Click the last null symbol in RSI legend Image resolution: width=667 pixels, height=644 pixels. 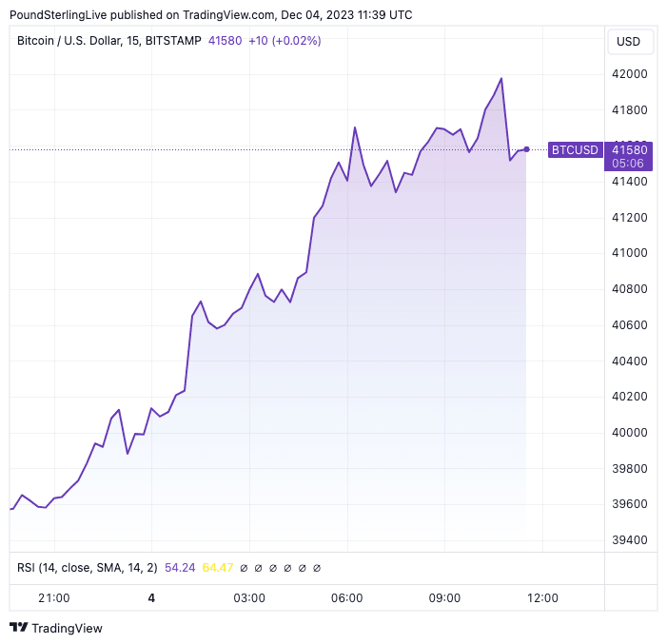[317, 568]
